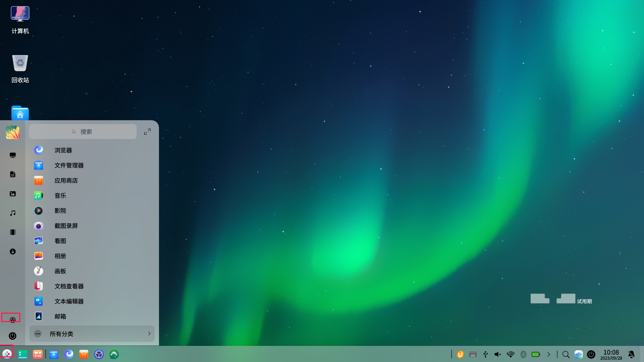Unmute the volume tray icon
The image size is (644, 362).
click(498, 354)
